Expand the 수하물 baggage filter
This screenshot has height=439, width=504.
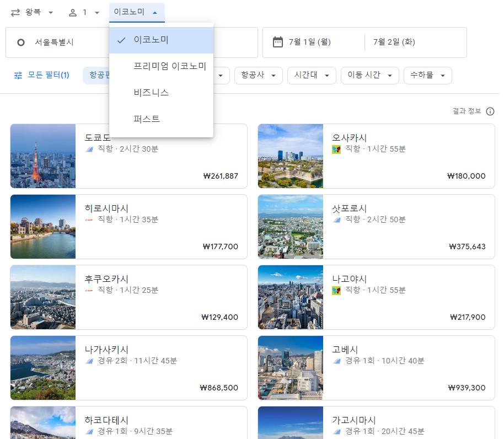(x=428, y=76)
